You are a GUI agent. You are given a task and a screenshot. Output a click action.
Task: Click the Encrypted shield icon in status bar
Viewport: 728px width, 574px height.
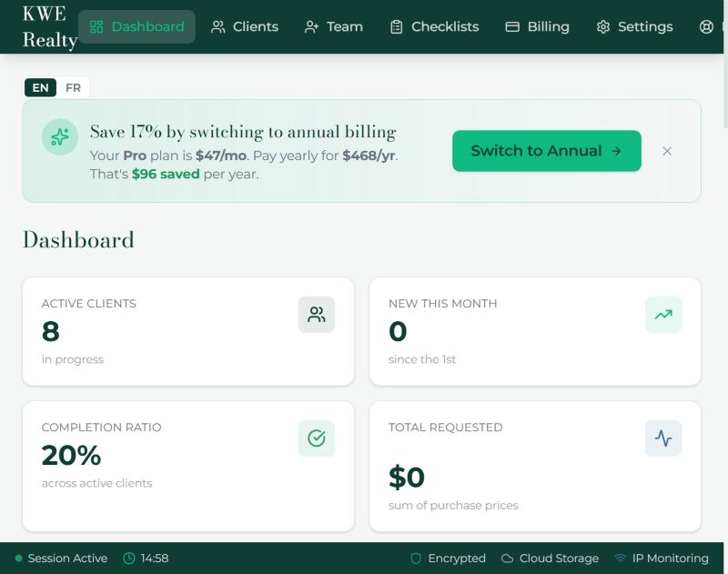(x=416, y=559)
